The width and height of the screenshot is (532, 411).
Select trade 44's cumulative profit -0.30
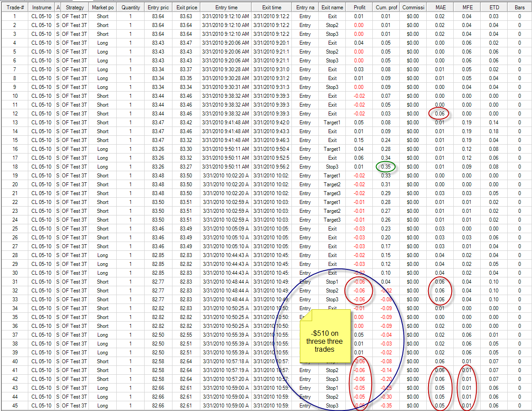[387, 397]
